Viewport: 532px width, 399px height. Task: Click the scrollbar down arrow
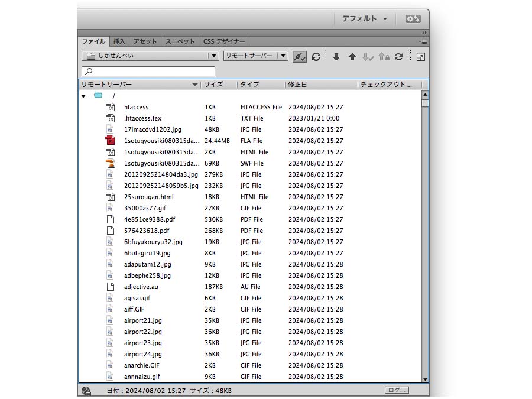coord(425,379)
